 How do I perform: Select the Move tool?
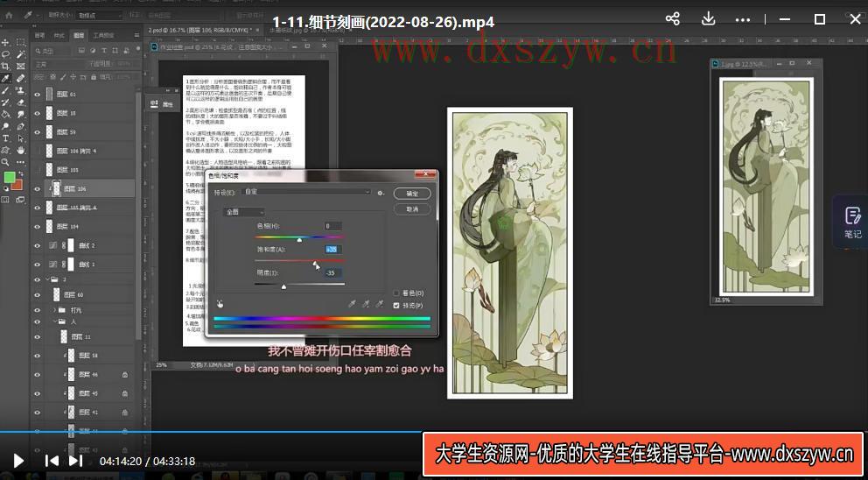[x=6, y=42]
